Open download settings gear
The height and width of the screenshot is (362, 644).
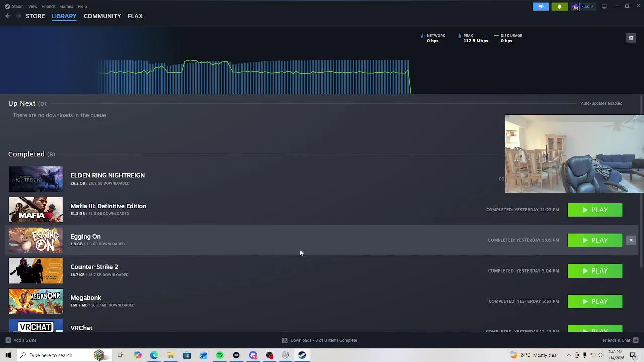pyautogui.click(x=631, y=38)
